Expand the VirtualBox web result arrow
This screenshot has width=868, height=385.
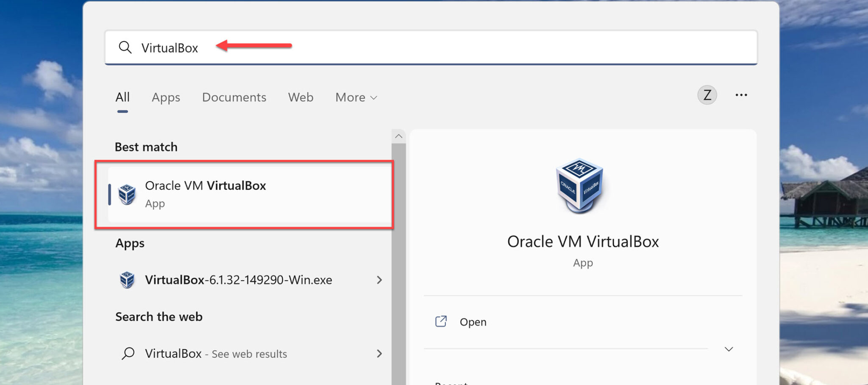click(379, 353)
